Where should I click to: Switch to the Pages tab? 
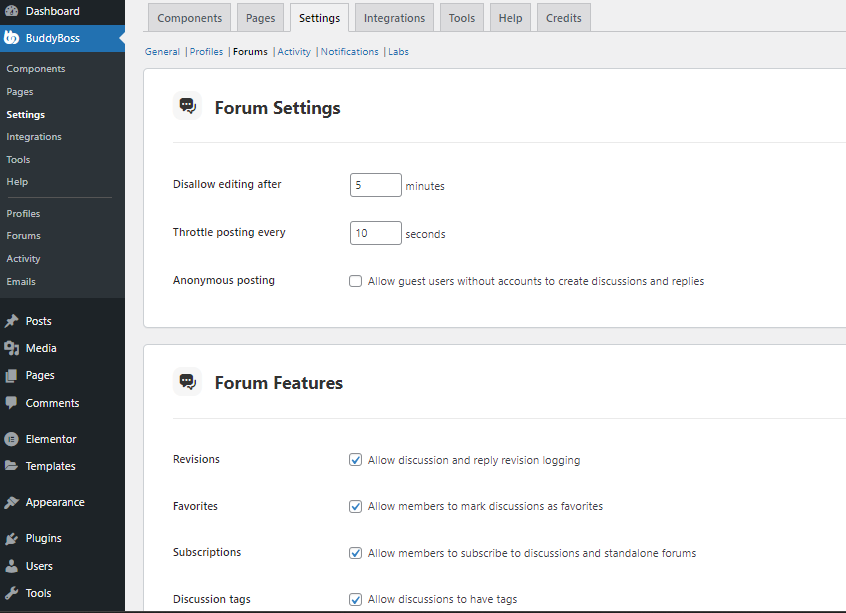[261, 18]
